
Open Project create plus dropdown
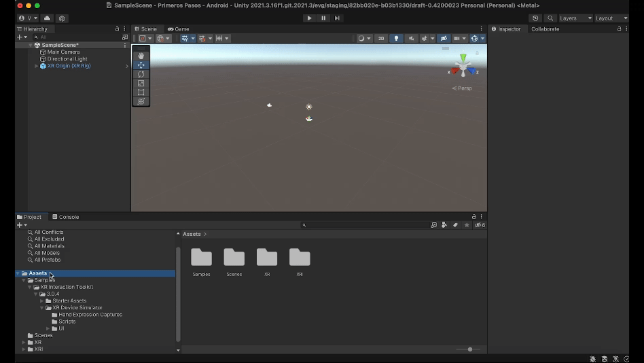22,225
